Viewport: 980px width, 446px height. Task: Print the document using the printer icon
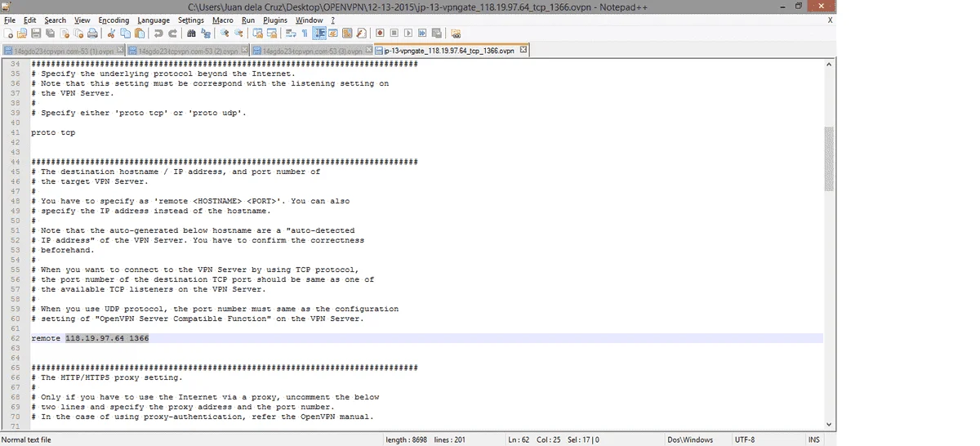click(93, 33)
